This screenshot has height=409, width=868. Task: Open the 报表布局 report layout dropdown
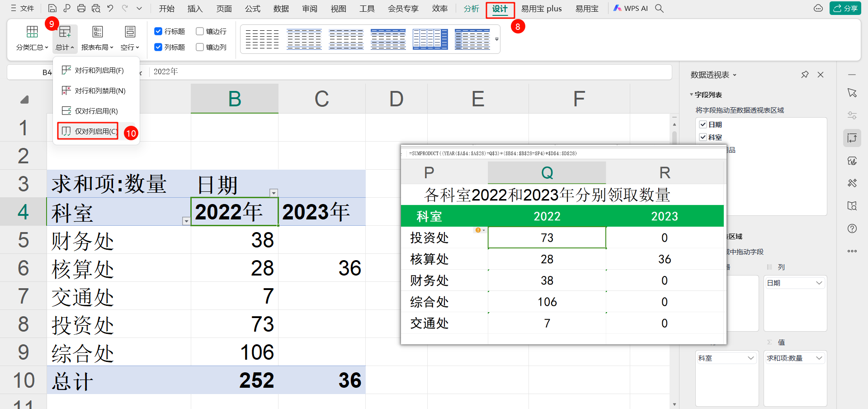pos(97,38)
